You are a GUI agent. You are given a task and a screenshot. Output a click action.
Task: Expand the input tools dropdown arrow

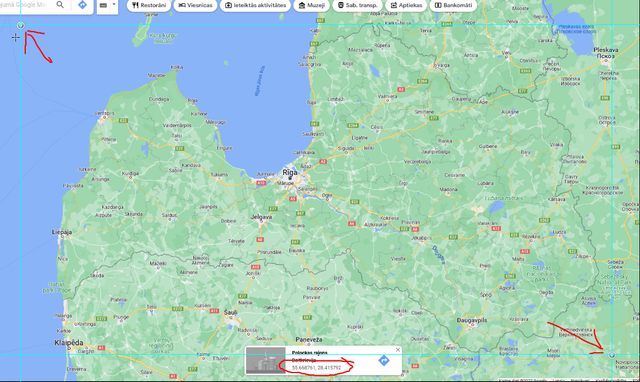114,5
